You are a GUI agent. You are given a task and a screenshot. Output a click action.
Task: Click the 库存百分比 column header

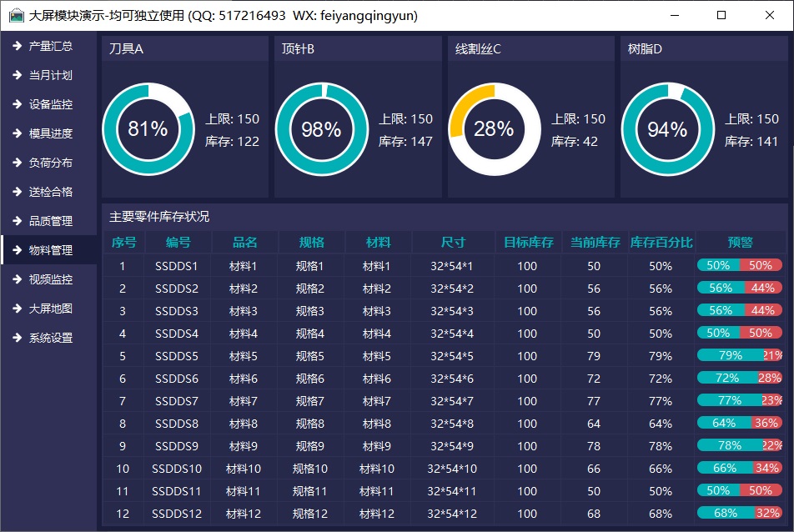tap(661, 243)
